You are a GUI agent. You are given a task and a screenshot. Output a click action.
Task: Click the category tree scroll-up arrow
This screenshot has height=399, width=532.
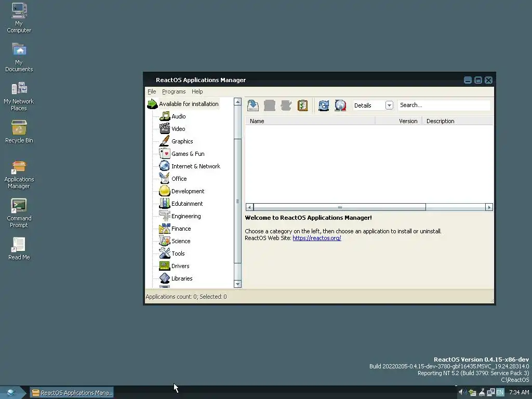click(237, 102)
